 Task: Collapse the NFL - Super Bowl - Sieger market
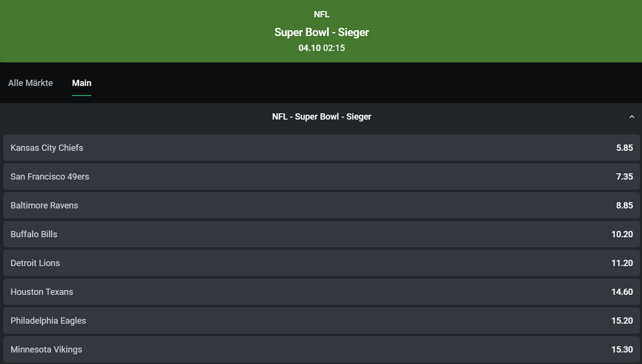tap(631, 116)
